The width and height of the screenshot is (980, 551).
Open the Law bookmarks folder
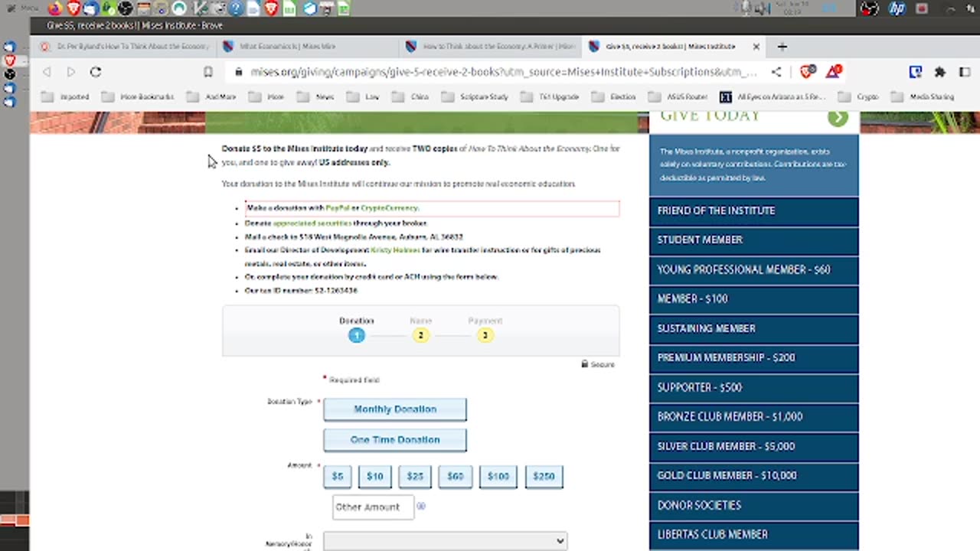364,97
